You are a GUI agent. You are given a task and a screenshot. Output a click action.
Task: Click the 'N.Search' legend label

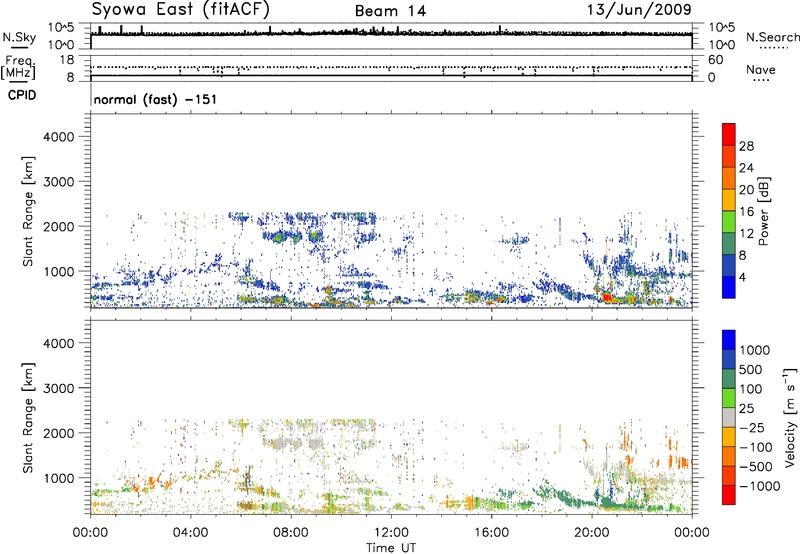(x=772, y=37)
